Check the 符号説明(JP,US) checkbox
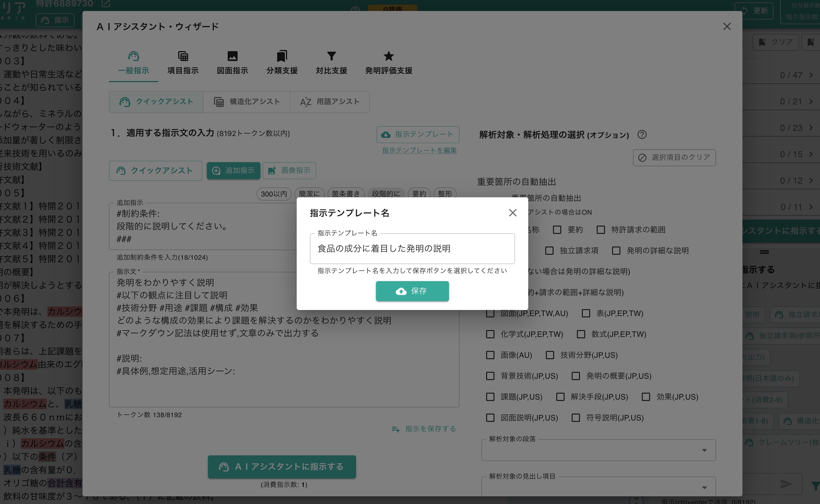820x504 pixels. tap(576, 418)
